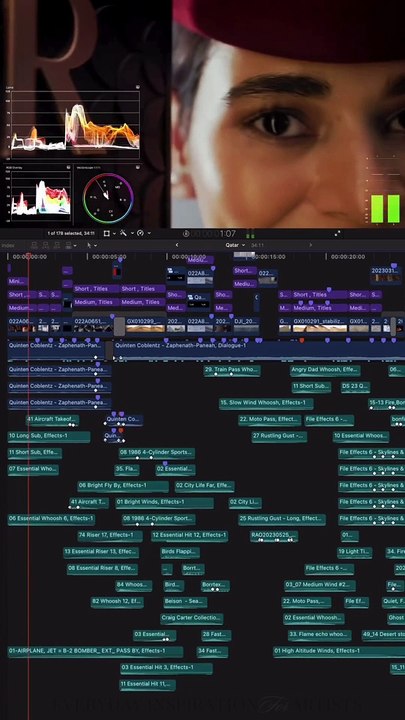Select the Beison - Sea clip
This screenshot has height=720, width=405.
pos(186,602)
